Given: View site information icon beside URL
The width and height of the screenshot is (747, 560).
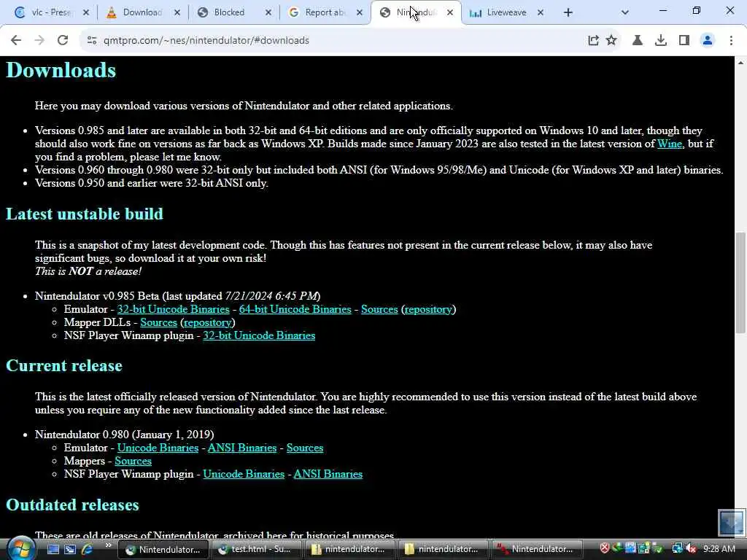Looking at the screenshot, I should pos(91,41).
